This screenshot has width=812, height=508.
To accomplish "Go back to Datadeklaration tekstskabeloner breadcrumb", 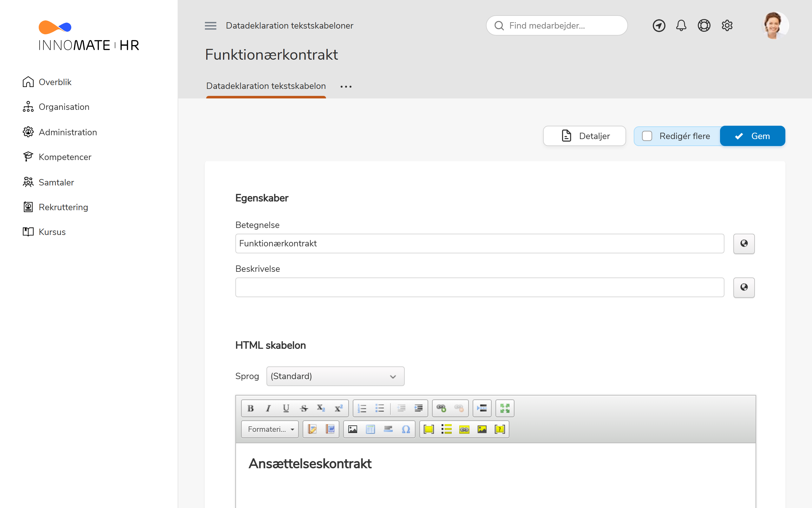I will [x=289, y=25].
